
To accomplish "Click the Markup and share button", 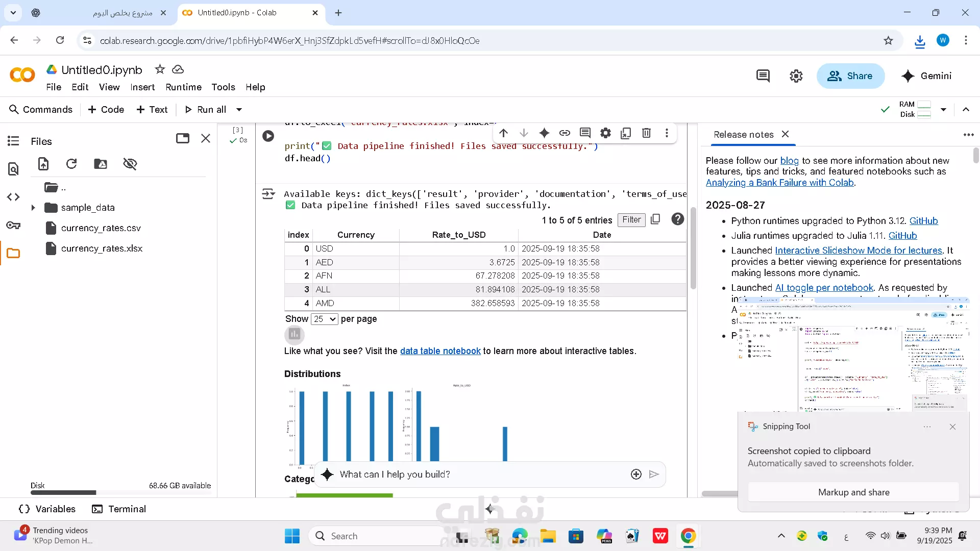I will [x=853, y=492].
